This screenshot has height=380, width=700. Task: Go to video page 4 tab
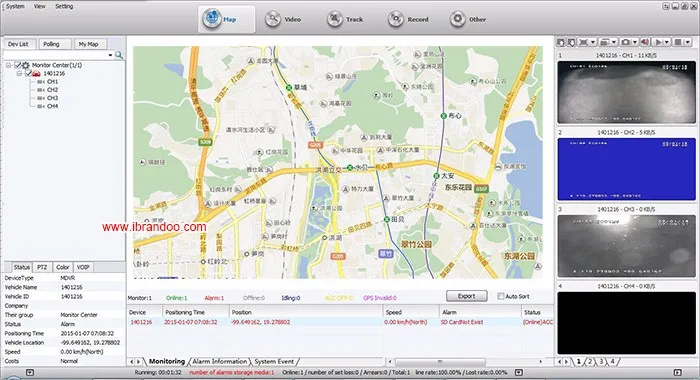(x=612, y=361)
